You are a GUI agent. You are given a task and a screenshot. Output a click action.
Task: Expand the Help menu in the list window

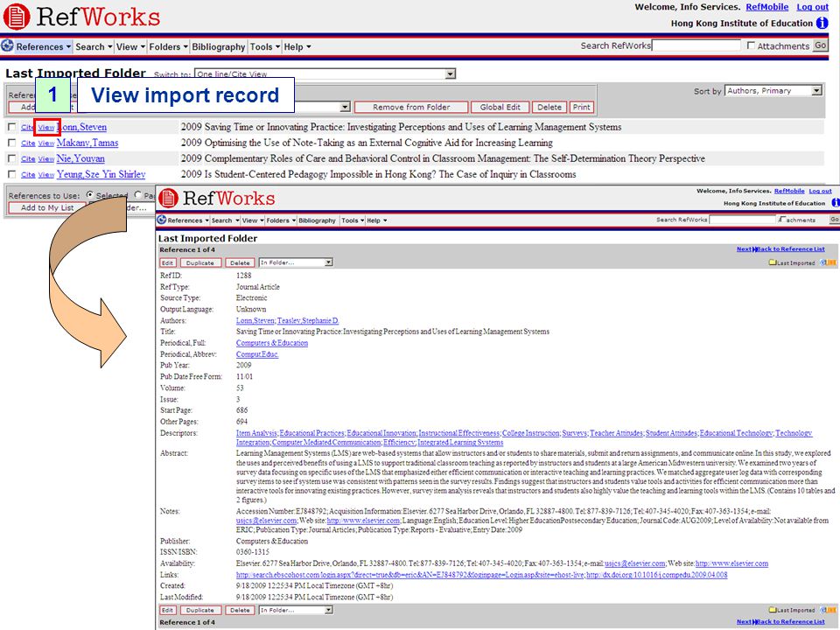tap(297, 46)
